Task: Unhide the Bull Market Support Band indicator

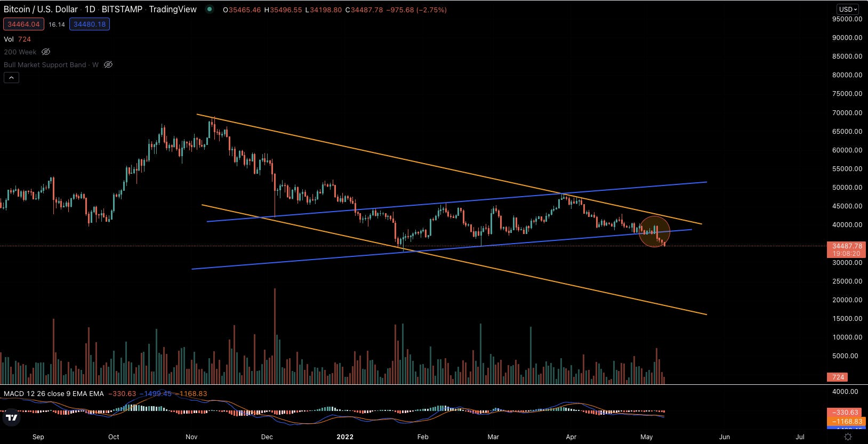Action: pos(108,64)
